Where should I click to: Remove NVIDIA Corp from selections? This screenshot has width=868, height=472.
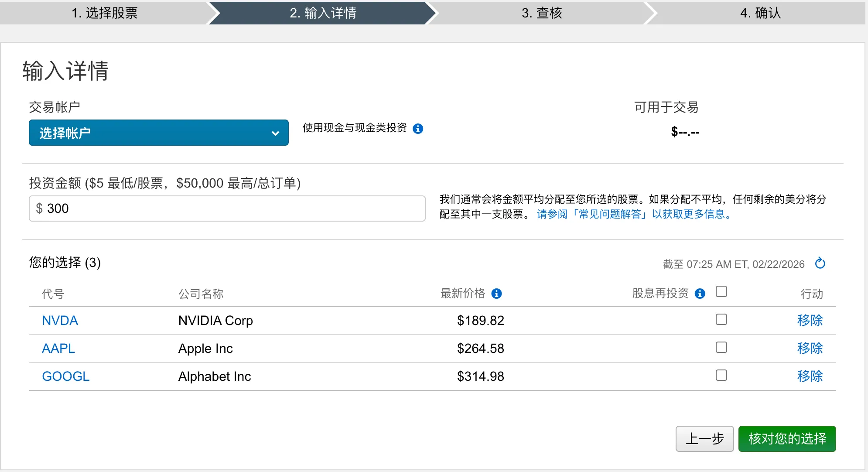(810, 321)
